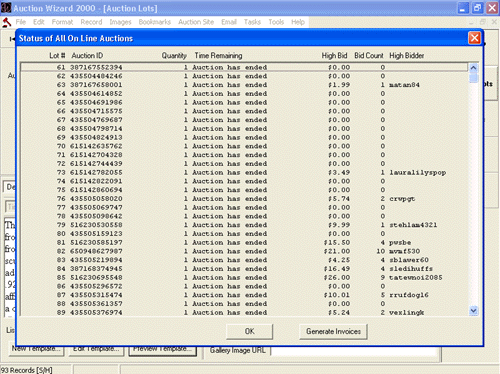Open the Help menu
The width and height of the screenshot is (500, 374).
(298, 22)
